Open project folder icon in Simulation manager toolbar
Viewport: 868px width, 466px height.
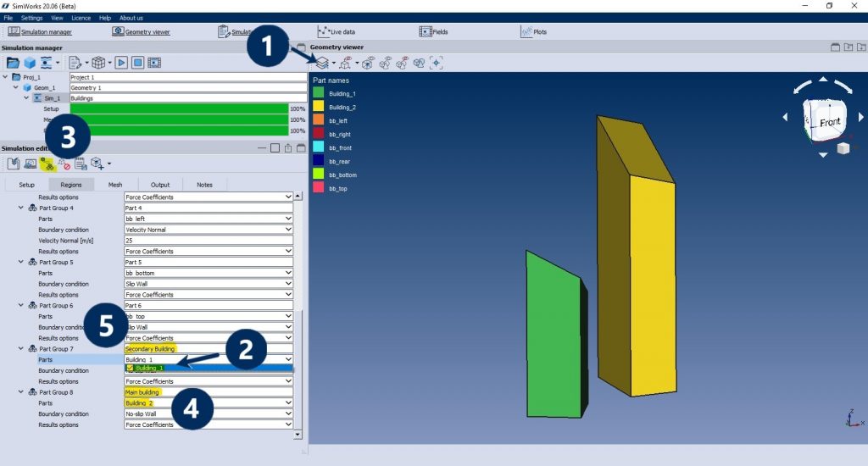pyautogui.click(x=13, y=63)
